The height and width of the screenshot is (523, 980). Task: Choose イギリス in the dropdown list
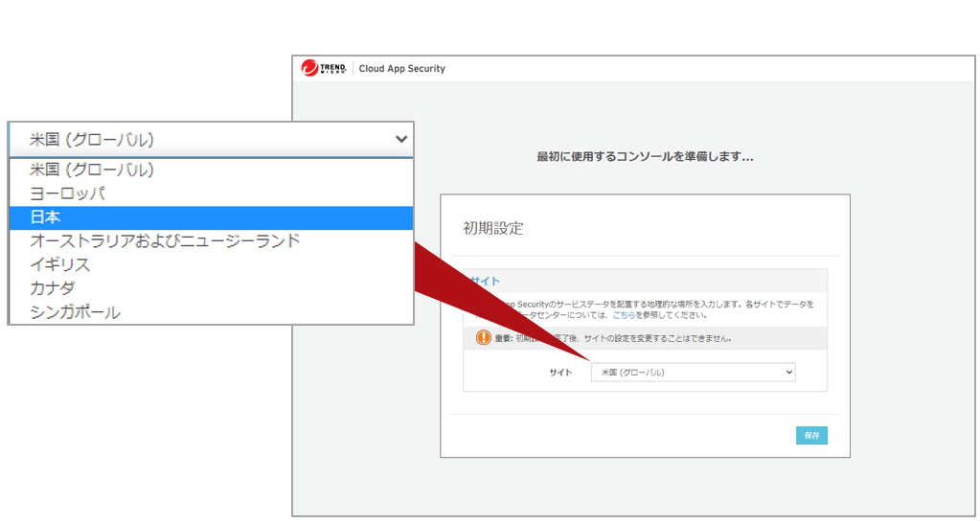[x=59, y=264]
